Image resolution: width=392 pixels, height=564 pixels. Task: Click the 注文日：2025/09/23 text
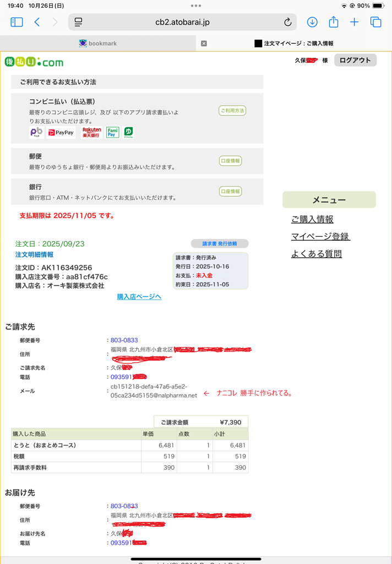(50, 244)
